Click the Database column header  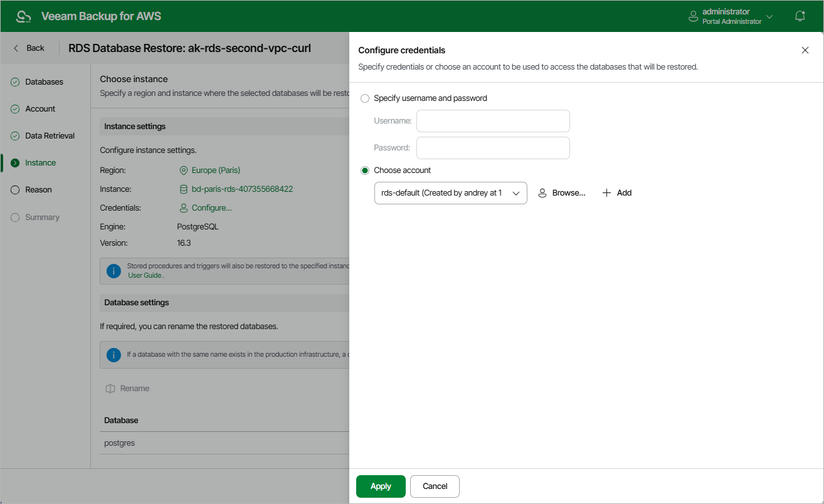pyautogui.click(x=121, y=420)
